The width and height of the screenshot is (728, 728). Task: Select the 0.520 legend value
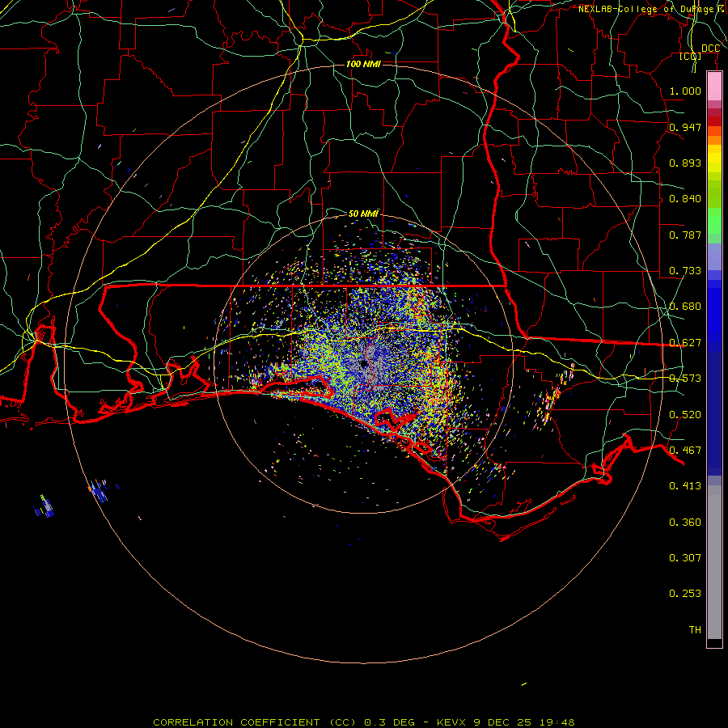click(685, 415)
